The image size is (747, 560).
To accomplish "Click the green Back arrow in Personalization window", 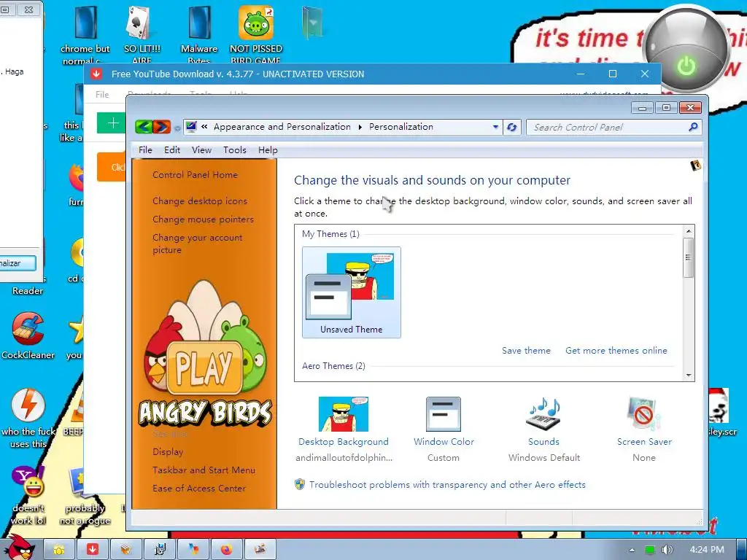I will click(x=144, y=127).
